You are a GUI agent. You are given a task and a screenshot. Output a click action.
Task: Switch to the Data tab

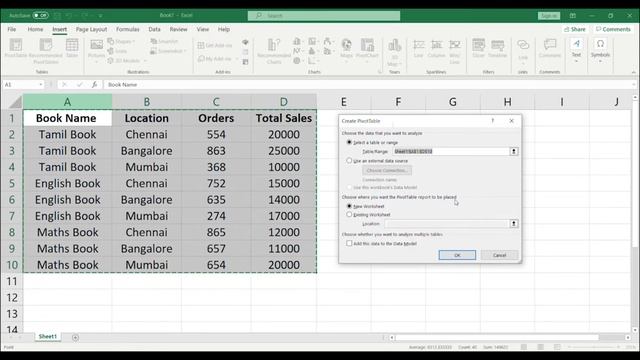tap(154, 29)
